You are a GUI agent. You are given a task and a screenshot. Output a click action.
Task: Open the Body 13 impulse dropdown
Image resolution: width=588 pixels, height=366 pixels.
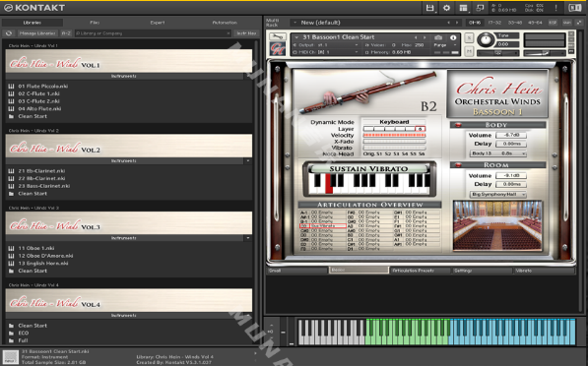[x=498, y=153]
